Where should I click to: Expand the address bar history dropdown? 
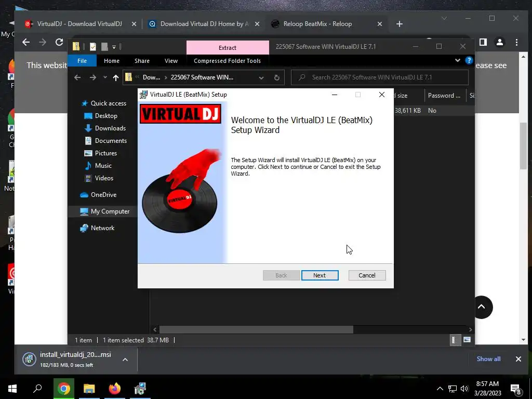pos(261,78)
